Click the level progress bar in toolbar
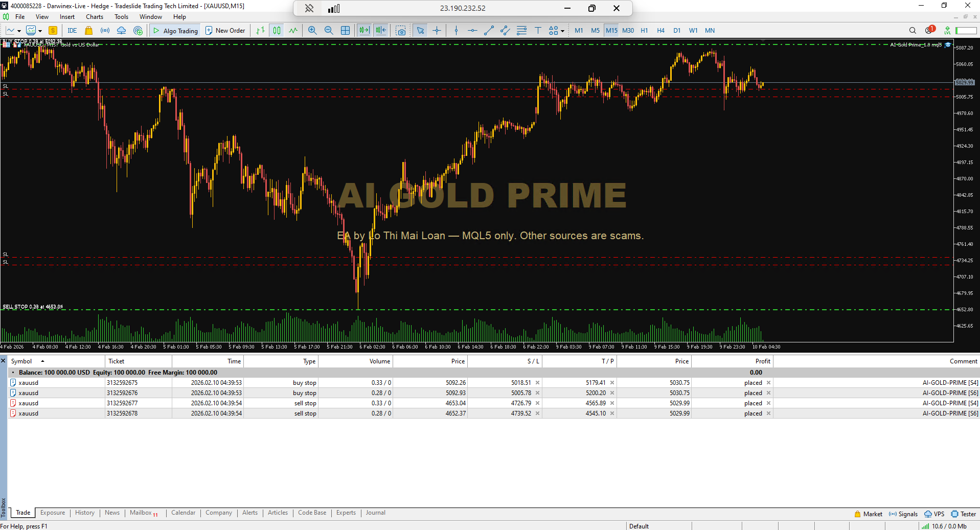Screen dimensions: 980x530 click(x=966, y=31)
